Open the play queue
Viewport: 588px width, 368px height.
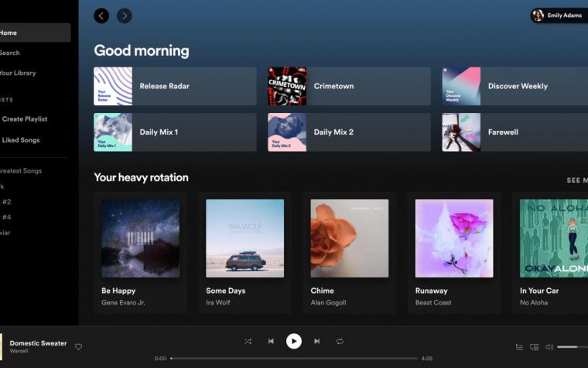coord(519,347)
